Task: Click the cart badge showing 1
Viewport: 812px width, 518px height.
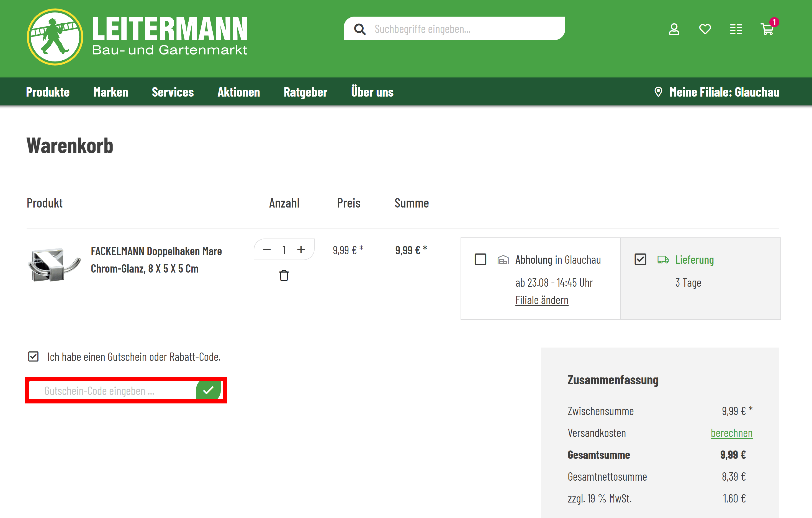Action: pos(774,22)
